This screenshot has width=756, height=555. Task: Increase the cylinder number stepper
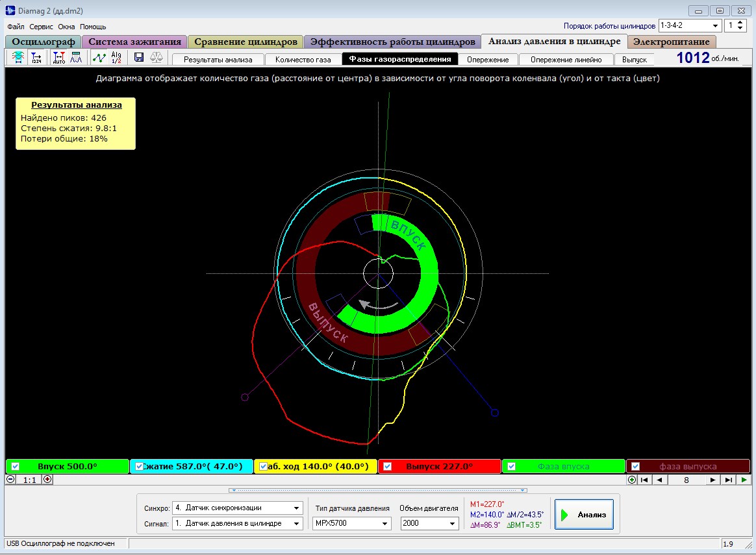coord(740,23)
